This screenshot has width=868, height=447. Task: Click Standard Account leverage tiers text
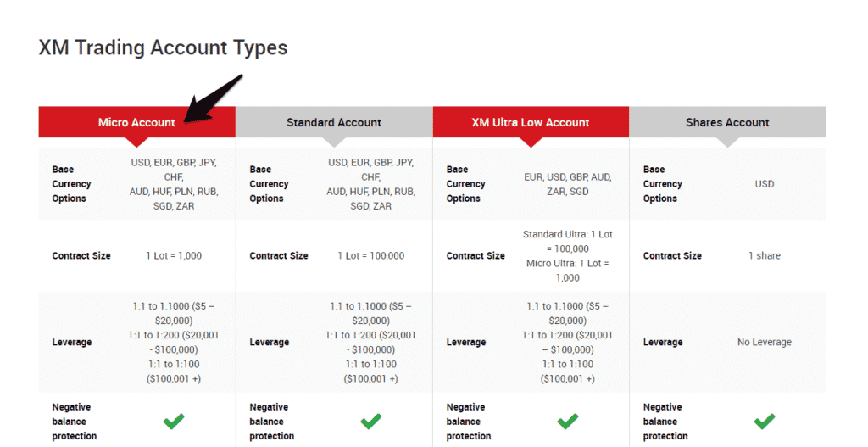371,343
